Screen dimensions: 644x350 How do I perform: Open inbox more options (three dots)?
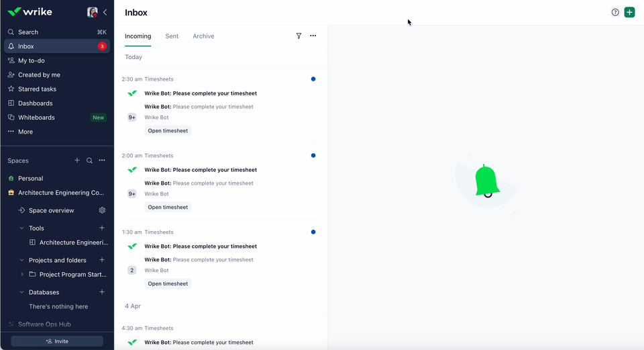pyautogui.click(x=313, y=36)
